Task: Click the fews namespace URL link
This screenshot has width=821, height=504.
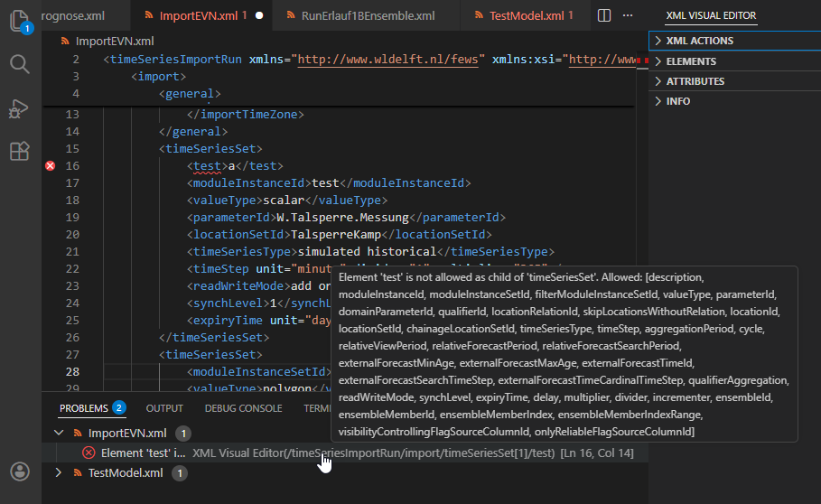Action: click(x=387, y=59)
